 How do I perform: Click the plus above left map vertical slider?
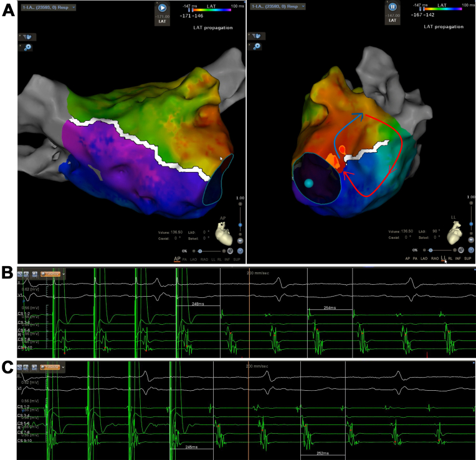tap(240, 204)
